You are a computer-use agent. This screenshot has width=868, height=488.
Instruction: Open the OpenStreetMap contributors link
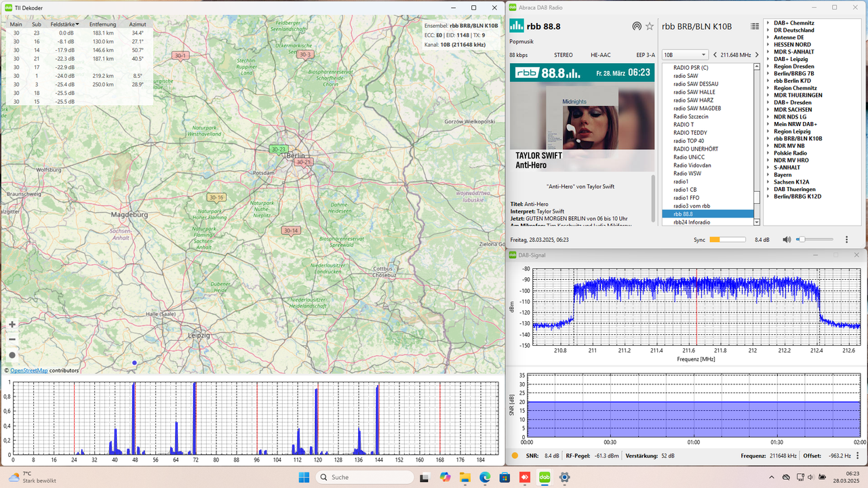pyautogui.click(x=28, y=370)
